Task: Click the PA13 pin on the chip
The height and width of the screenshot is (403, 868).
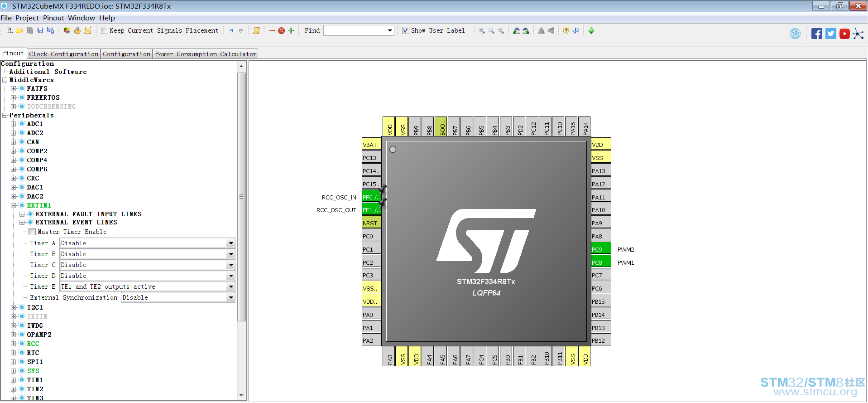Action: coord(601,171)
